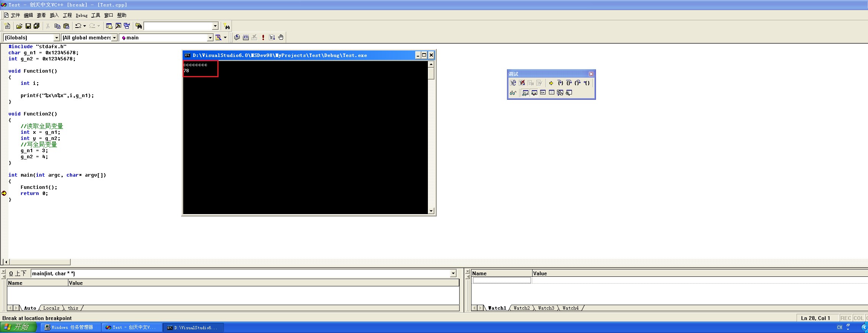Click the yellow Show Next Statement arrow
868x333 pixels.
click(x=551, y=83)
